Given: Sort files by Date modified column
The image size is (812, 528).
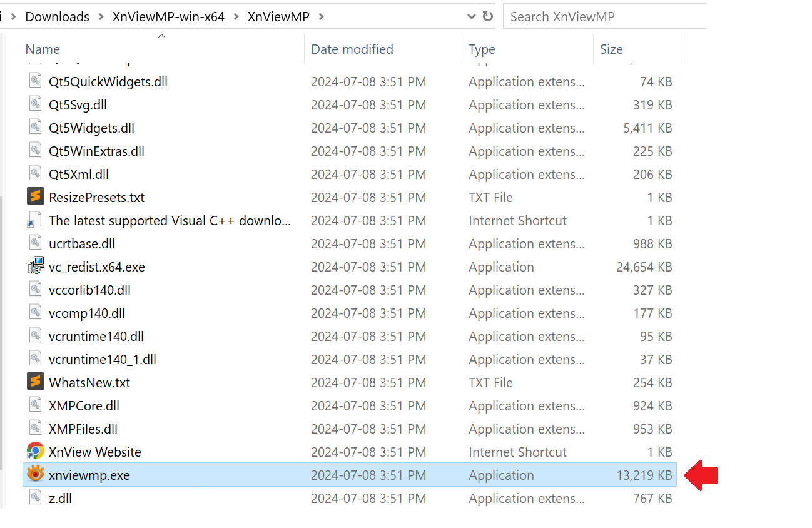Looking at the screenshot, I should point(352,49).
